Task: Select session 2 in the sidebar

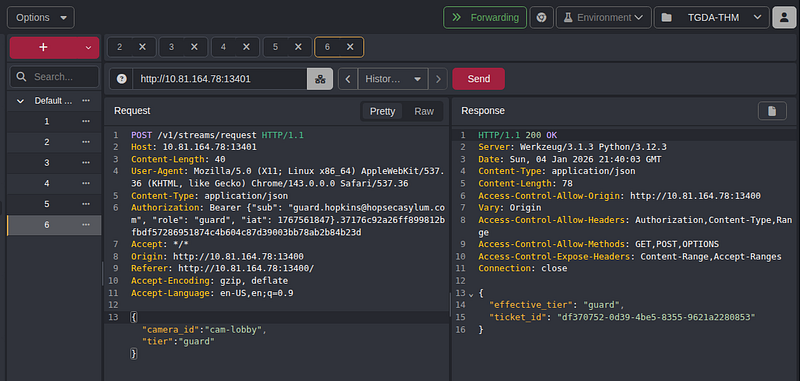Action: pyautogui.click(x=47, y=142)
